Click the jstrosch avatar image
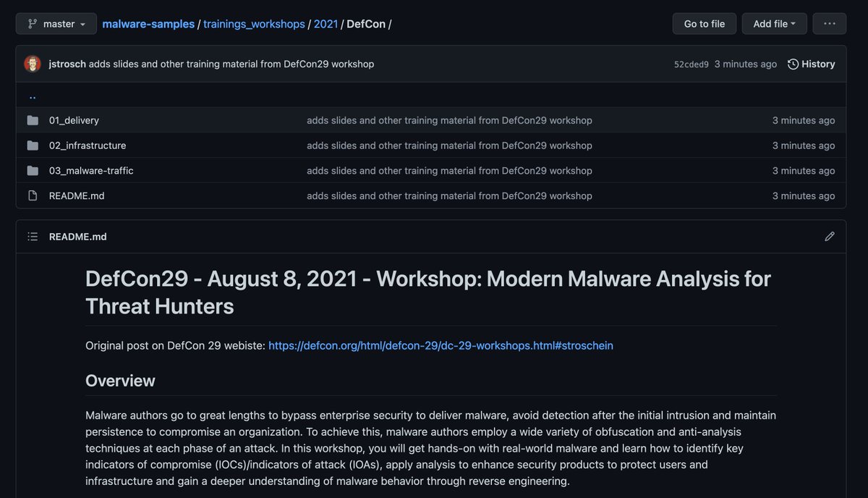The image size is (868, 498). click(33, 64)
